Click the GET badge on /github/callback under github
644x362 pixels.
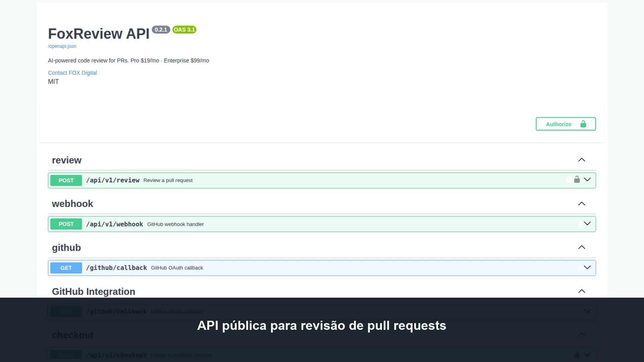66,268
